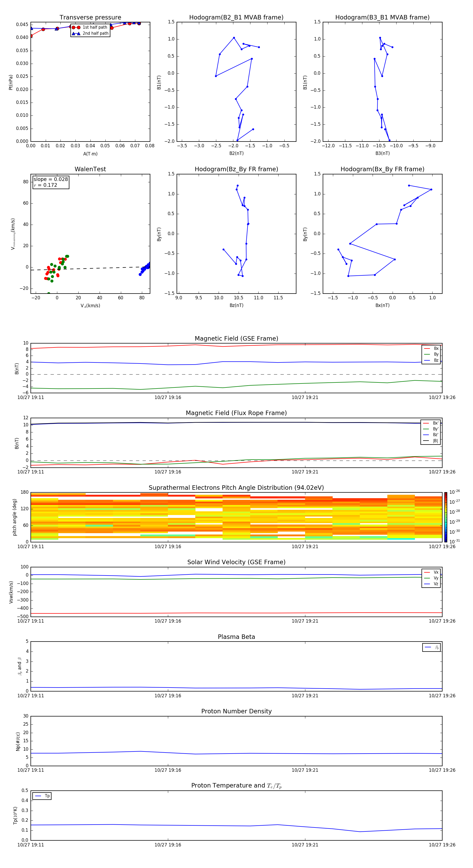Select the 'A(T·m)' x-axis label
This screenshot has height=868, width=473.
click(90, 154)
